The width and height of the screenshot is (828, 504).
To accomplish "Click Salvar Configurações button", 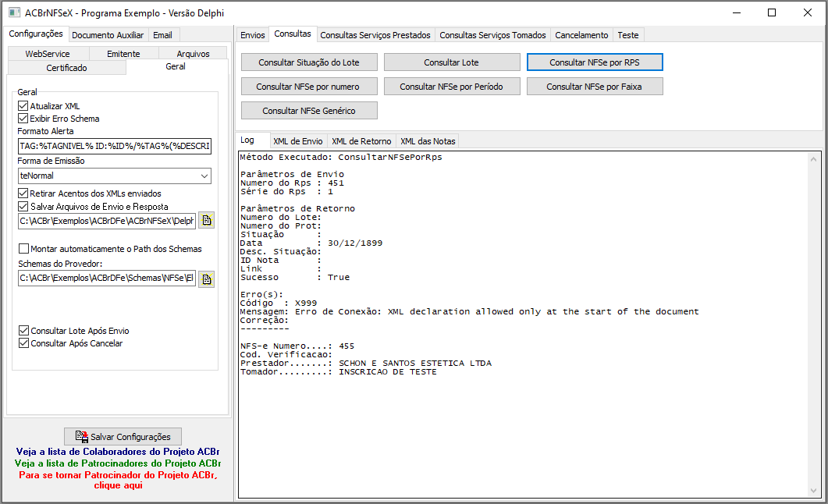I will [123, 437].
